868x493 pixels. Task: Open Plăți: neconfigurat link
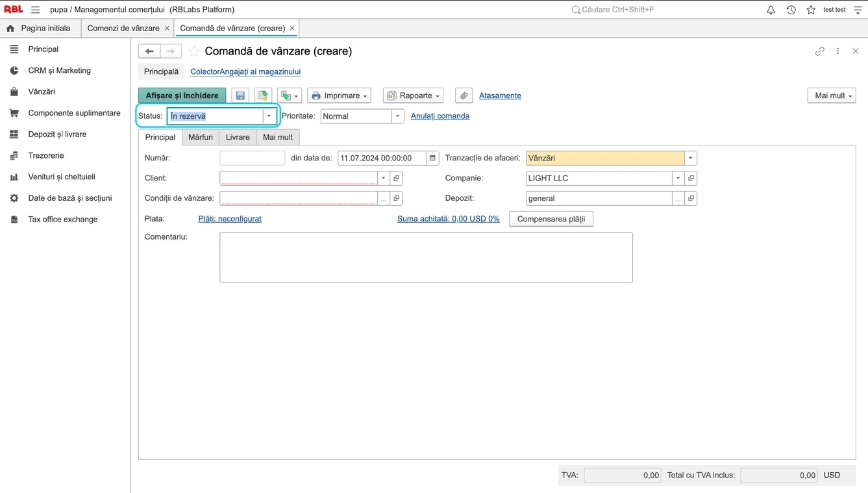pyautogui.click(x=230, y=219)
